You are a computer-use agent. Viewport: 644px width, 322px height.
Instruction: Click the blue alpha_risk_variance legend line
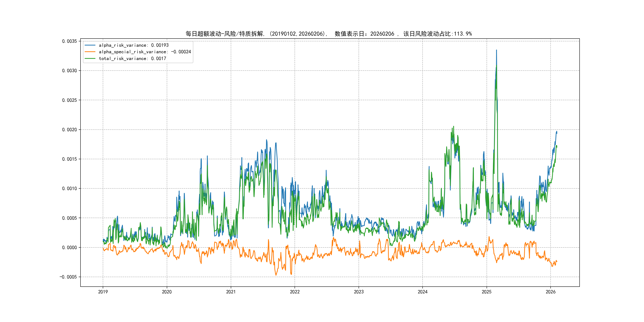[x=90, y=45]
